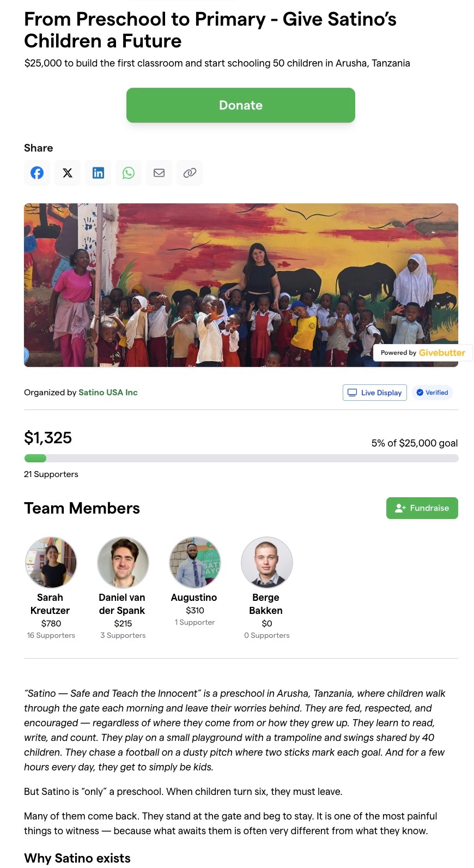Click the 21 Supporters count
Viewport: 474px width, 868px height.
[x=51, y=474]
